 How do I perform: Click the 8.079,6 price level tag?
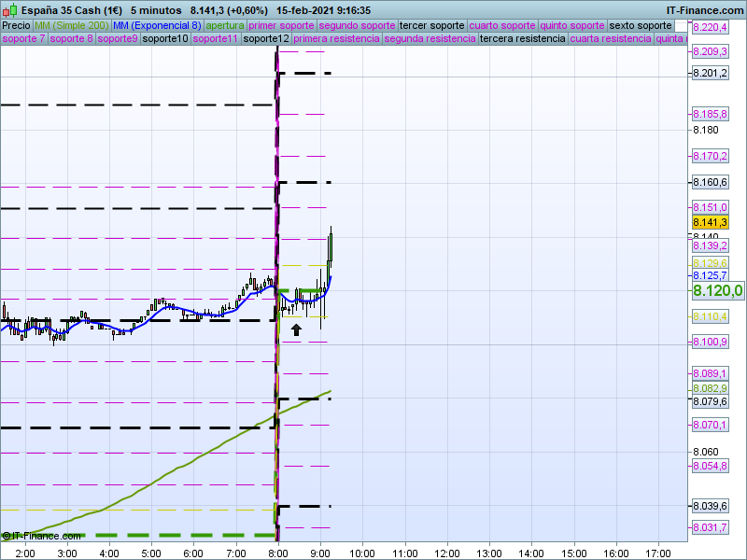pos(710,402)
